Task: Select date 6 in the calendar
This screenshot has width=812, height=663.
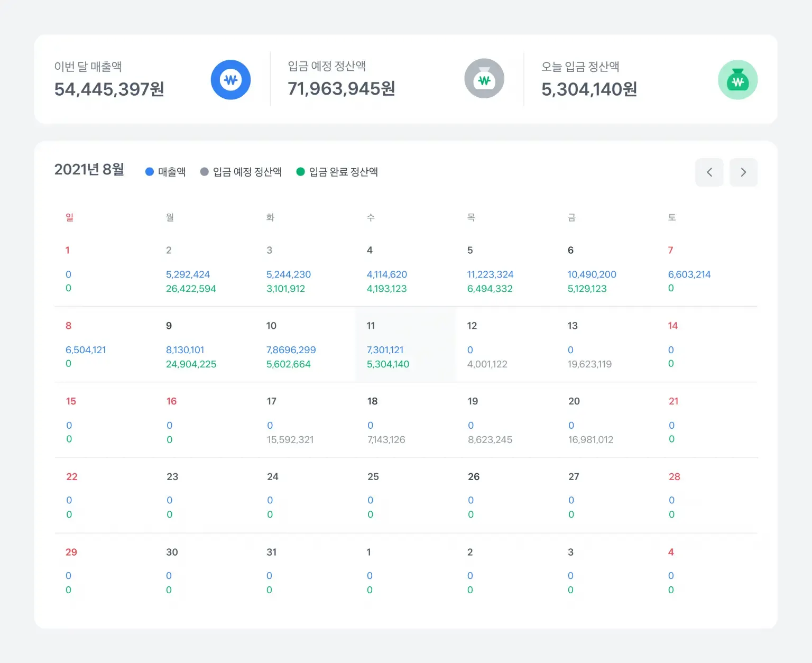Action: tap(570, 250)
